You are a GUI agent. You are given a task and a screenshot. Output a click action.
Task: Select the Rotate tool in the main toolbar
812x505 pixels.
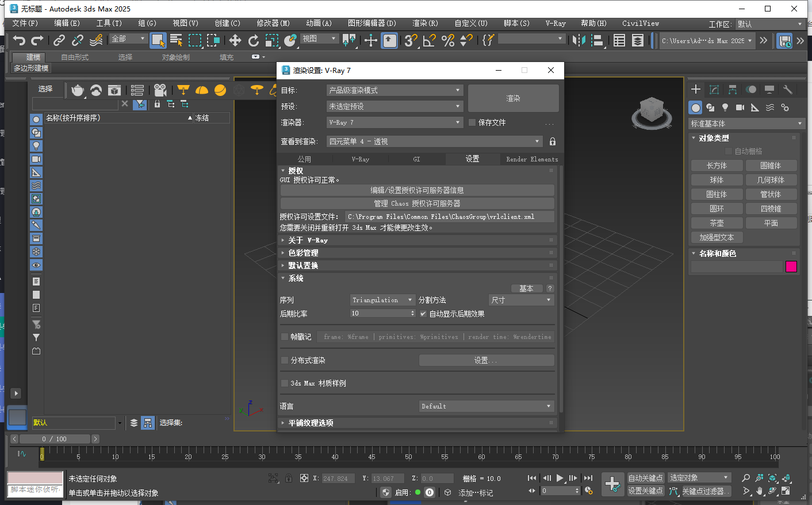(254, 41)
